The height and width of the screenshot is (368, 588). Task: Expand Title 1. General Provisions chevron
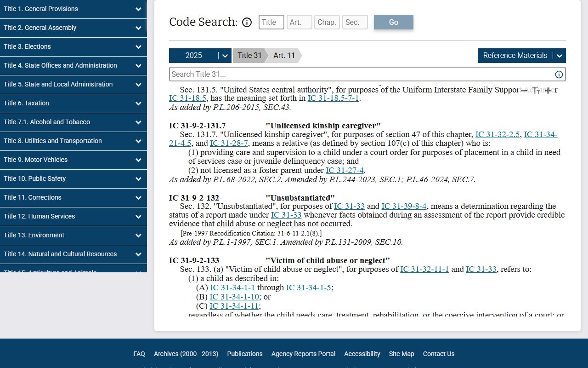(138, 9)
